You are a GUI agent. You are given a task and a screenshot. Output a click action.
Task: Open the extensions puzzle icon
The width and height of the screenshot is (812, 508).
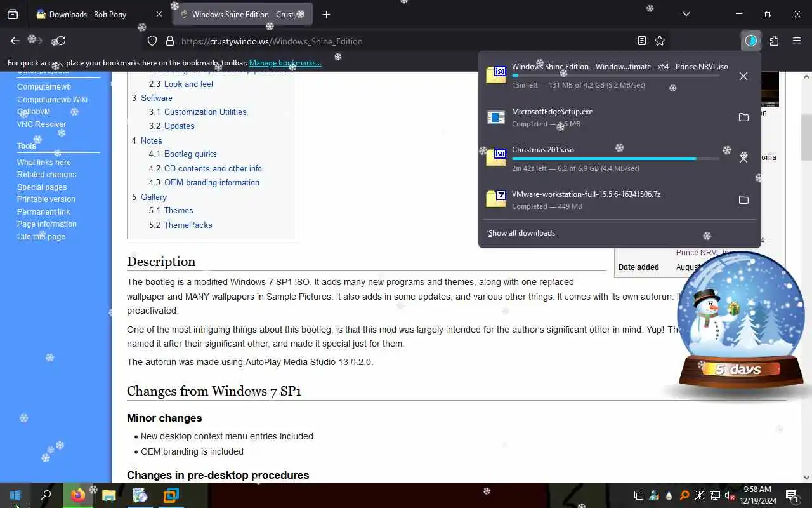[x=774, y=41]
